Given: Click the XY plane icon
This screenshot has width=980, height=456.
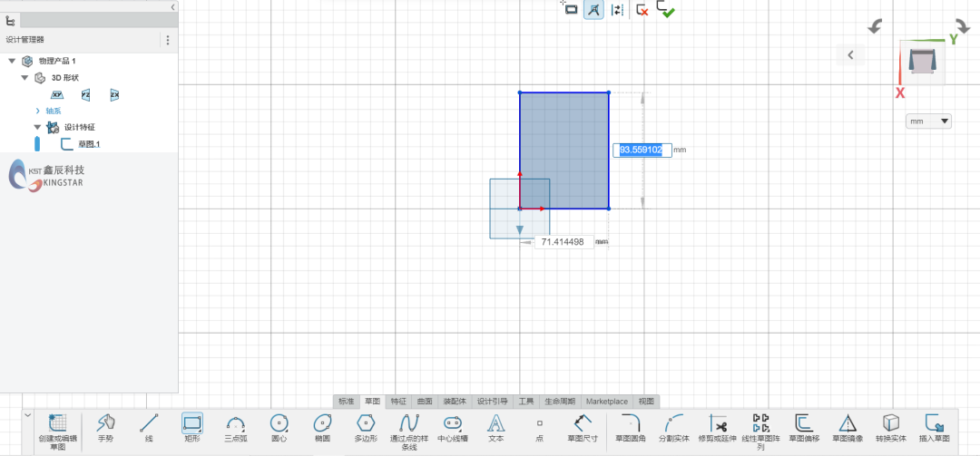Looking at the screenshot, I should click(57, 95).
